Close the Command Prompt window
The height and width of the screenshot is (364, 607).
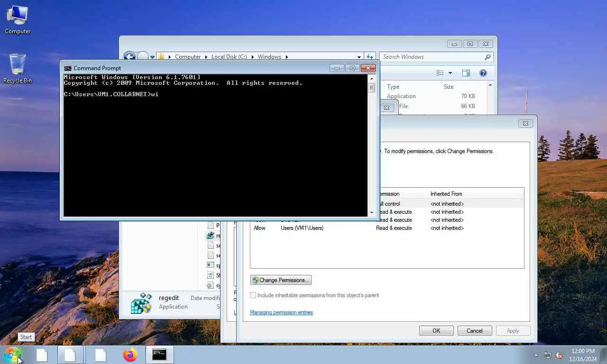tap(368, 68)
